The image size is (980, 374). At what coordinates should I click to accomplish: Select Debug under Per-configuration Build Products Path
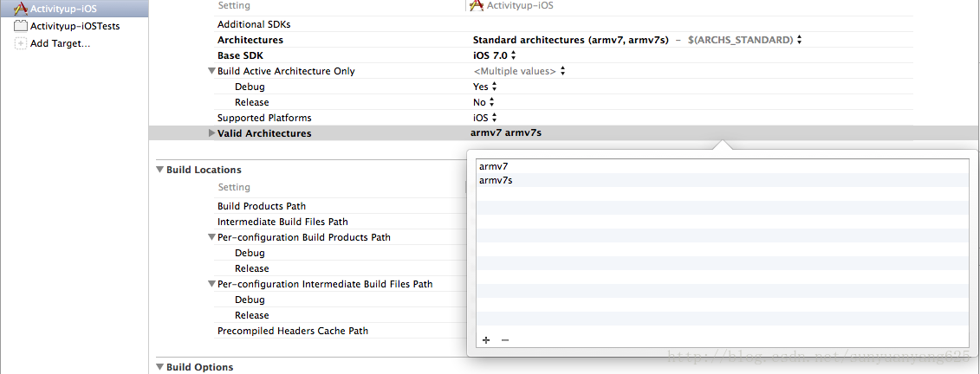tap(250, 253)
